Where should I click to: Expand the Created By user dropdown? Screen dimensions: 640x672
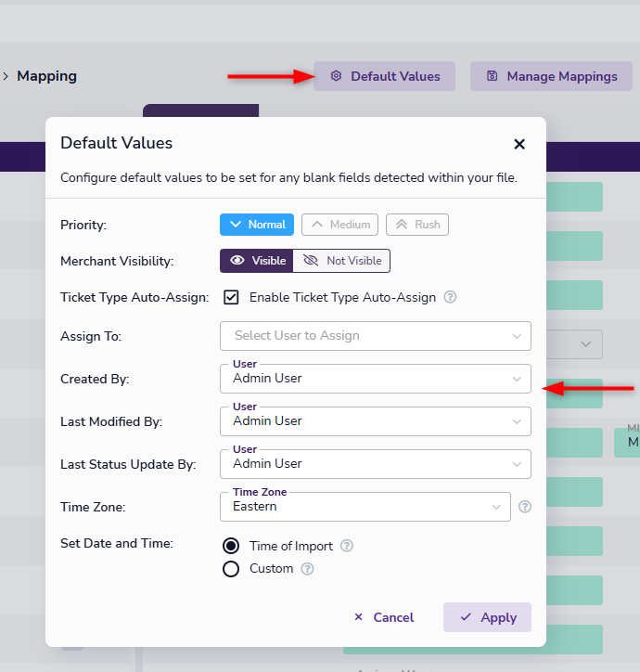click(x=375, y=379)
